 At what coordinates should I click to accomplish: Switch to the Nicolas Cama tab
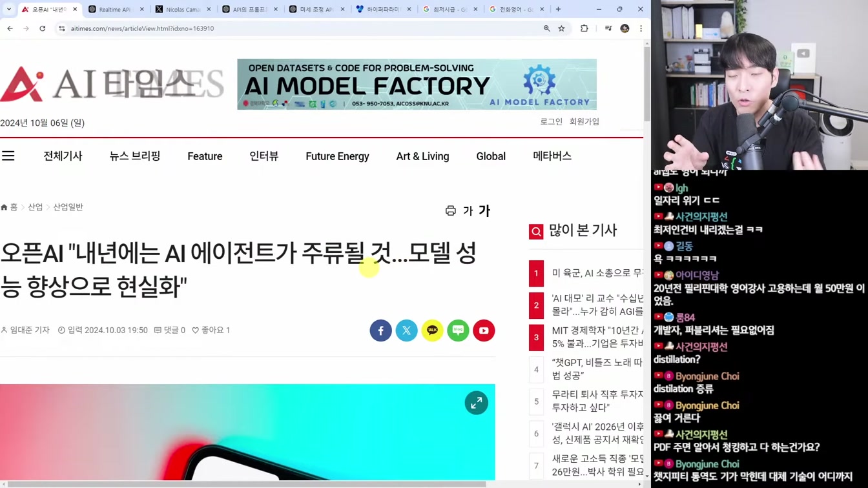coord(182,9)
